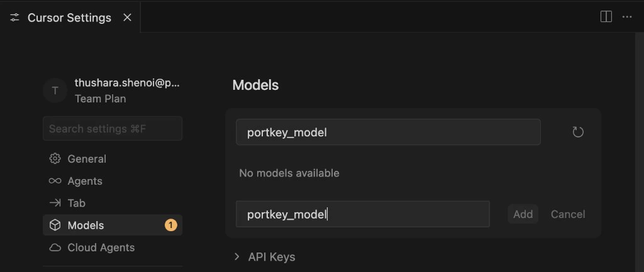Click the General gear icon
This screenshot has width=644, height=272.
coord(55,159)
